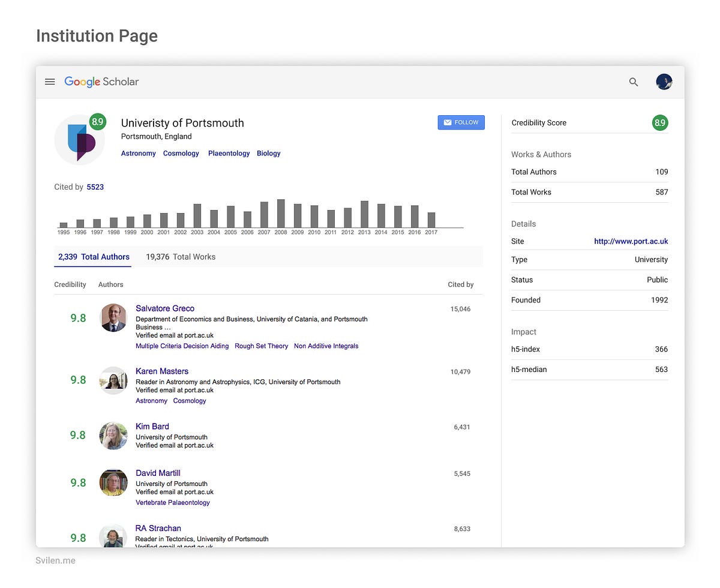Screen dimensions: 720x588
Task: Open Vertebrate Palaeontology topic
Action: pos(173,503)
